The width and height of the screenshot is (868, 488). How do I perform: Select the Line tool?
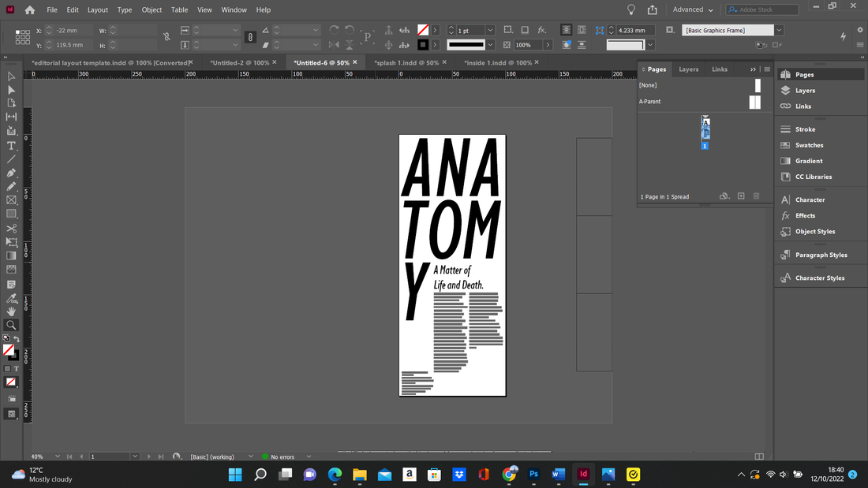(x=11, y=159)
